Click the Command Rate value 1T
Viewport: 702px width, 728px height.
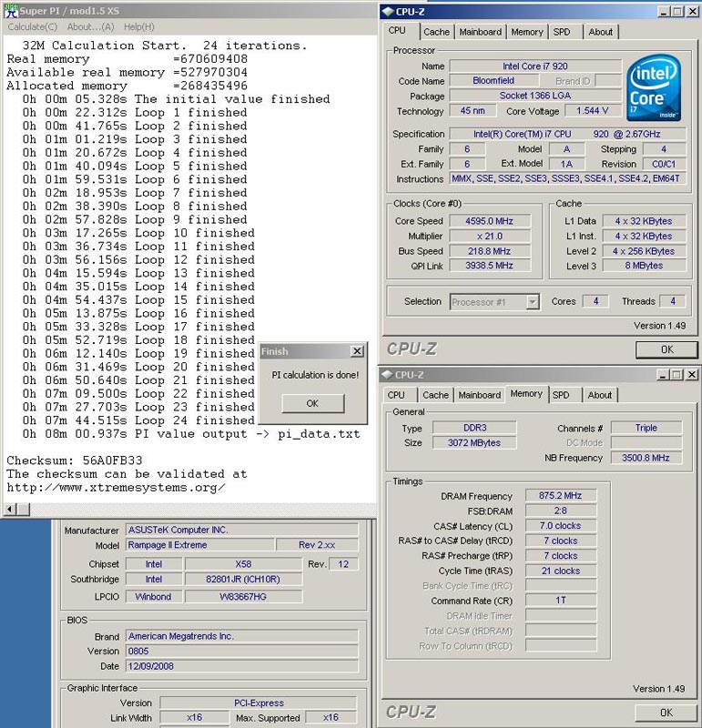(x=560, y=601)
